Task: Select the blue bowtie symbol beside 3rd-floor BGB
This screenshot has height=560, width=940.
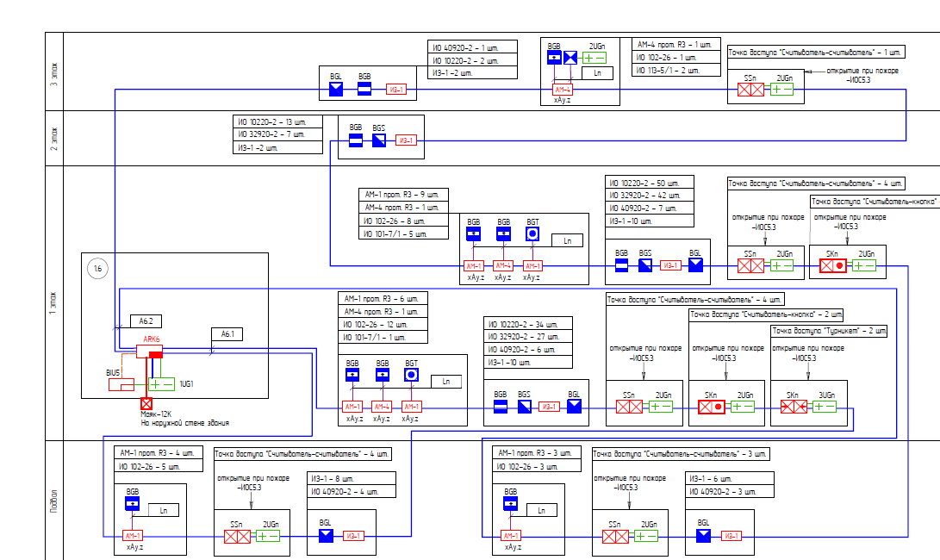Action: 570,58
